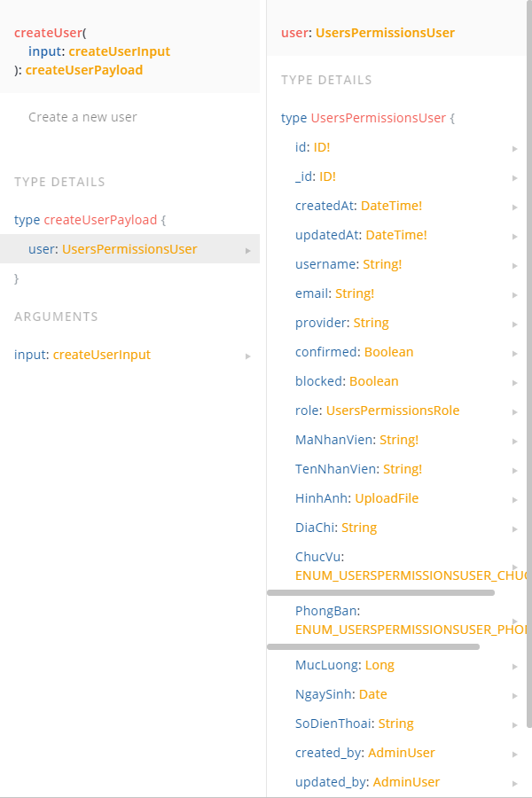Click Boolean type on confirmed field
Image resolution: width=532 pixels, height=798 pixels.
(x=388, y=351)
